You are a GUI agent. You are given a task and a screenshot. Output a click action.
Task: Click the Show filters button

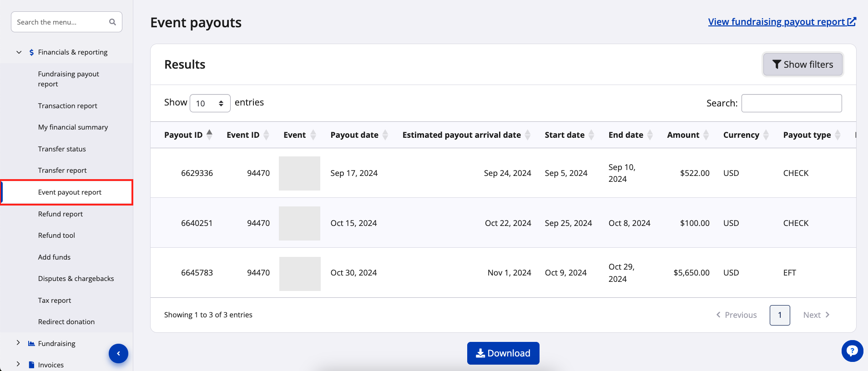pyautogui.click(x=802, y=65)
